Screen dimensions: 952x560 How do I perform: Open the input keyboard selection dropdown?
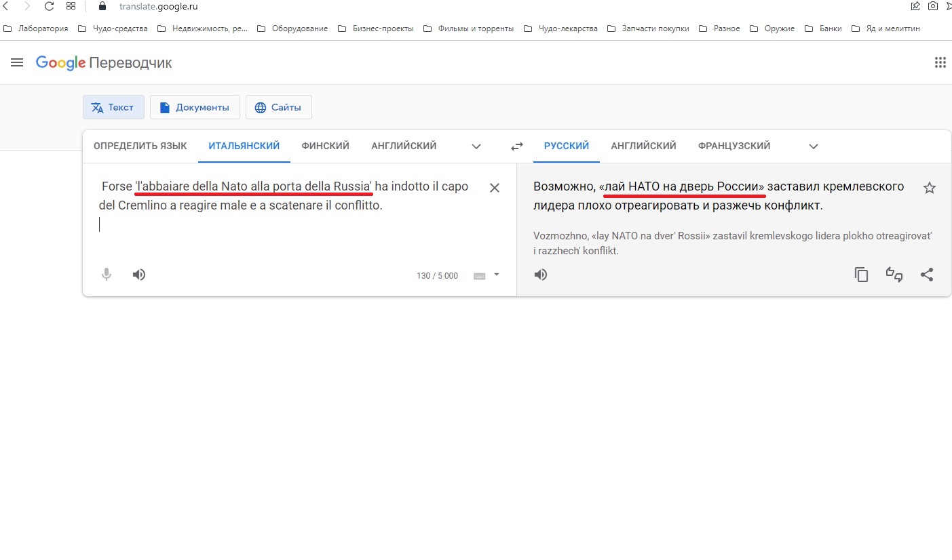click(495, 275)
